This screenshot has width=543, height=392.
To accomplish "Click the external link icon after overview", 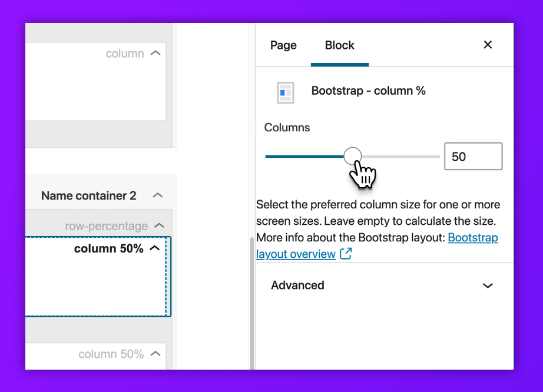I will click(346, 254).
